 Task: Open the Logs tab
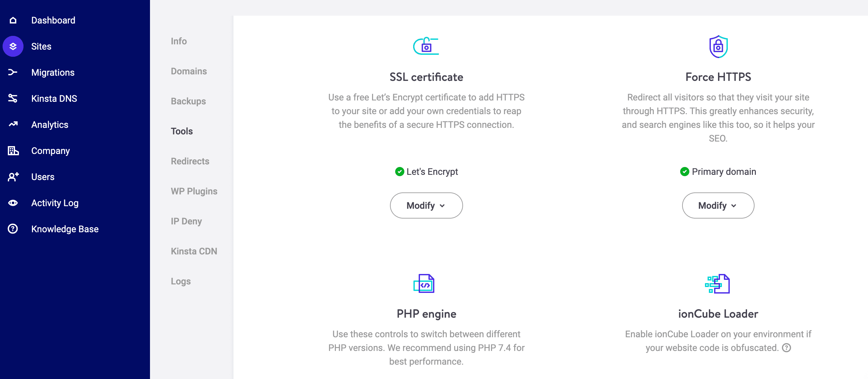pos(181,281)
